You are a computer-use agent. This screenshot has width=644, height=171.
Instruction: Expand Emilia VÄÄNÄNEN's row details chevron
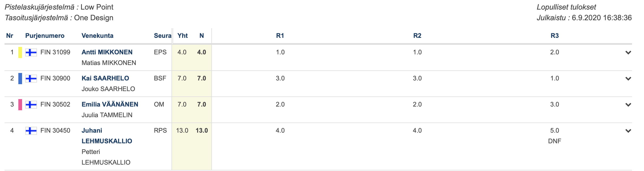[x=628, y=105]
